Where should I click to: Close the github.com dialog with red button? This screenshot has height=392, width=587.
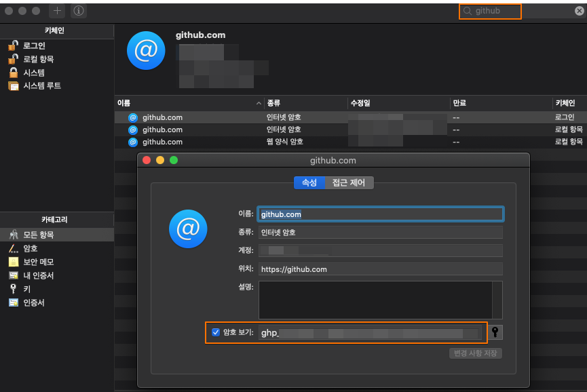point(147,160)
